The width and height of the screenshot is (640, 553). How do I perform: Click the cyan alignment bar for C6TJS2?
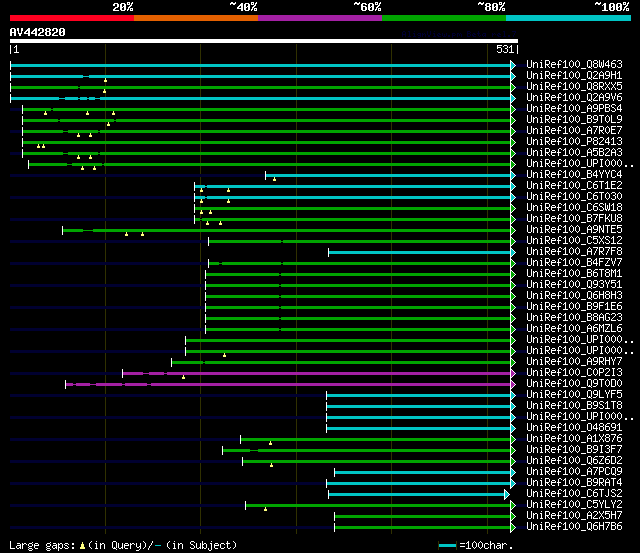point(416,495)
